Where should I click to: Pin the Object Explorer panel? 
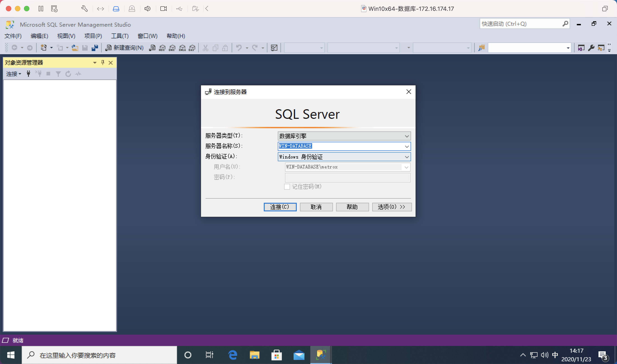click(103, 63)
